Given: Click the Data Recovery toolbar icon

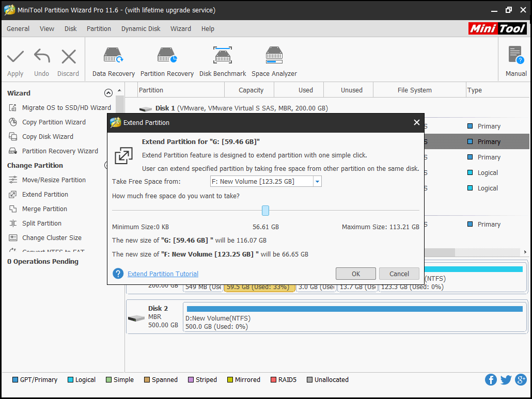Looking at the screenshot, I should [113, 56].
